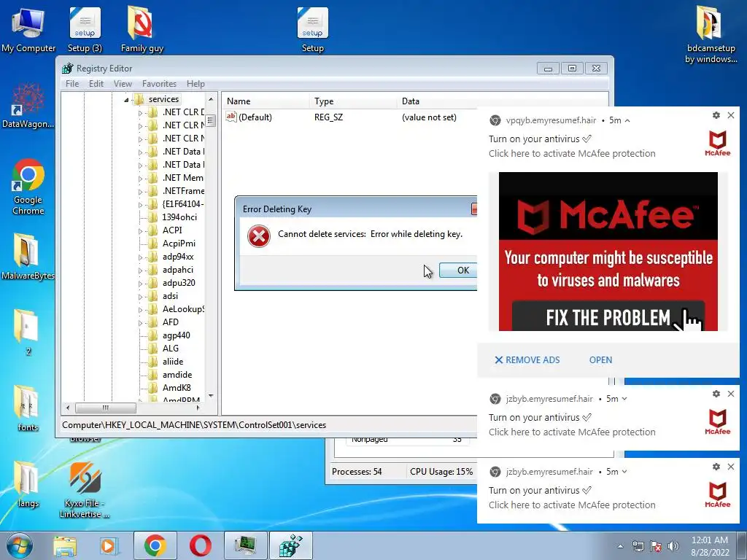The image size is (747, 560).
Task: Click the tree vertical scrollbar thumb
Action: 211,120
